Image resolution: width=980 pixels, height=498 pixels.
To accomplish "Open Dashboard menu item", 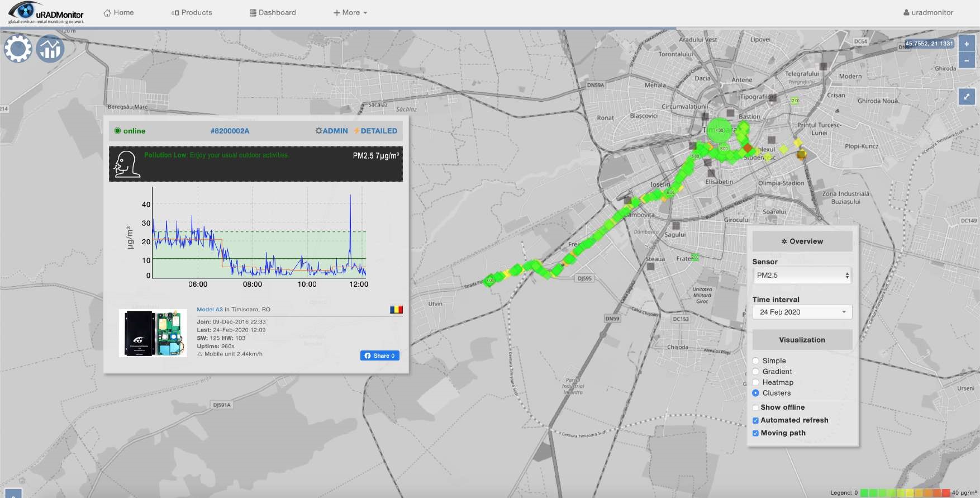I will coord(273,12).
